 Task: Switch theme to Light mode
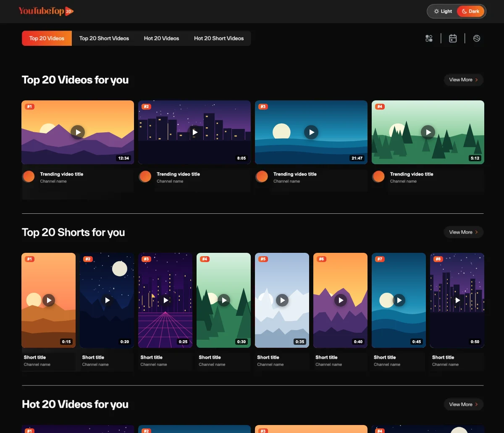pos(443,11)
